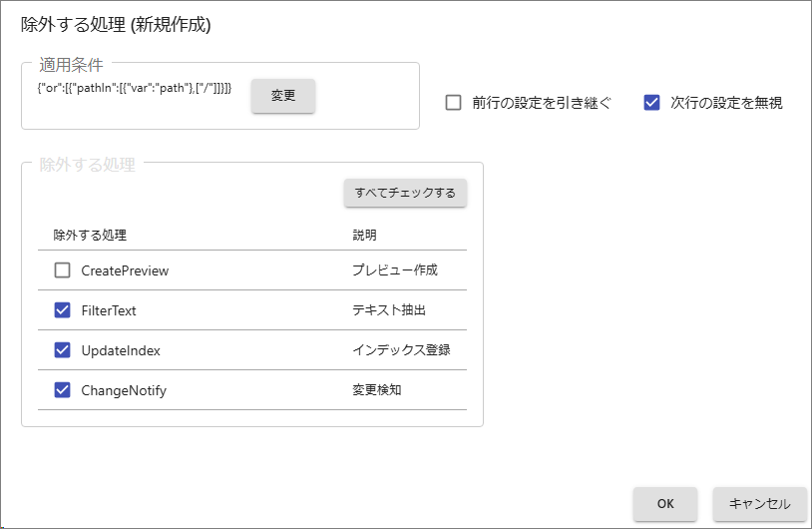Image resolution: width=812 pixels, height=529 pixels.
Task: Click the 除外する処理 column header
Action: point(90,236)
